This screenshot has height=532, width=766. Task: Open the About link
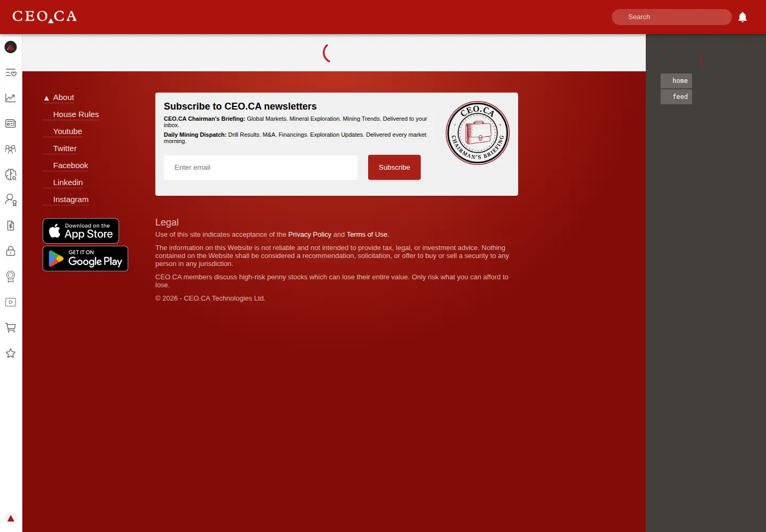63,97
